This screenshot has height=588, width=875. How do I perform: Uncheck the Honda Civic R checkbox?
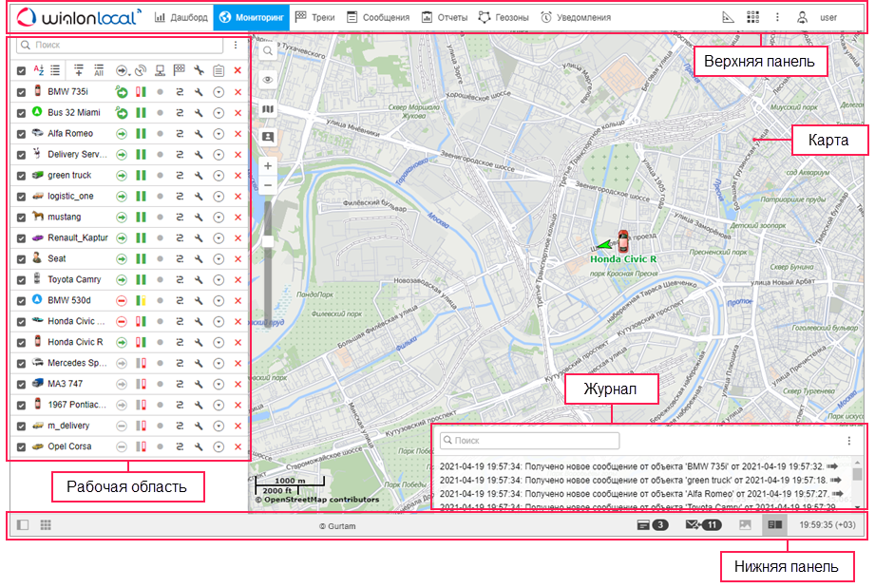point(21,343)
